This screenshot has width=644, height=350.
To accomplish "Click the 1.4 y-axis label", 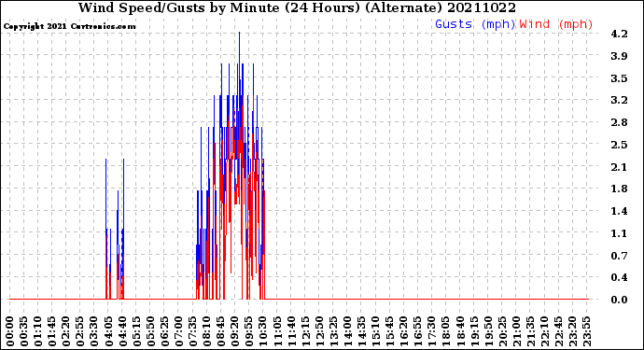I will 619,211.
